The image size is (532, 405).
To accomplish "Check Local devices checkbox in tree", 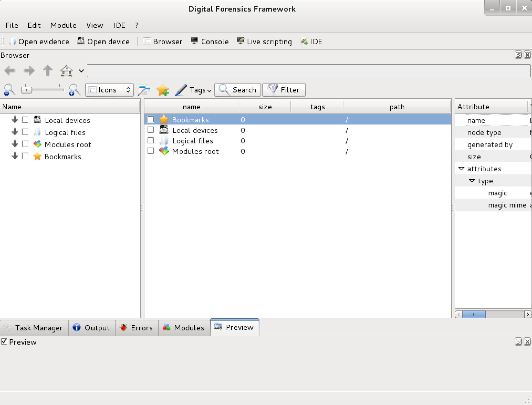I will [25, 120].
